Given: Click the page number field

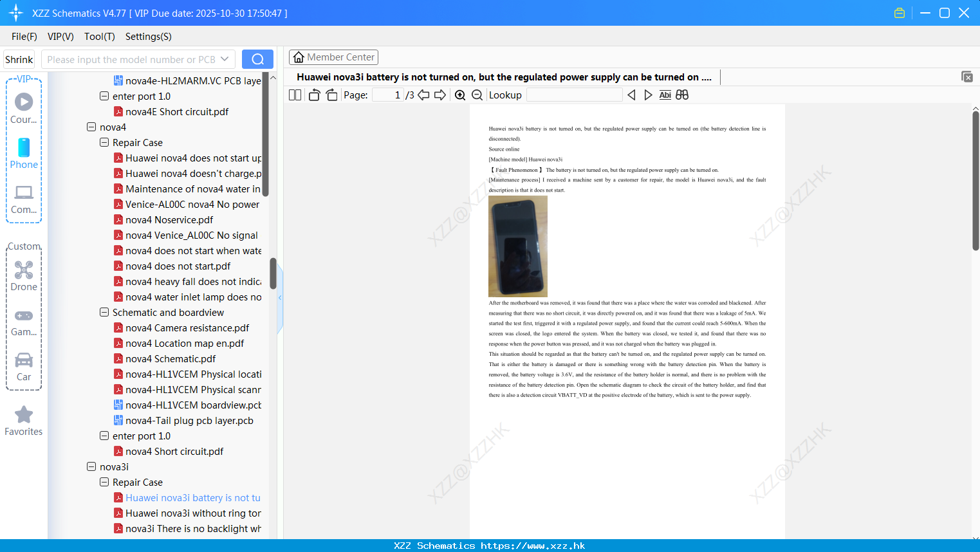Looking at the screenshot, I should coord(387,95).
